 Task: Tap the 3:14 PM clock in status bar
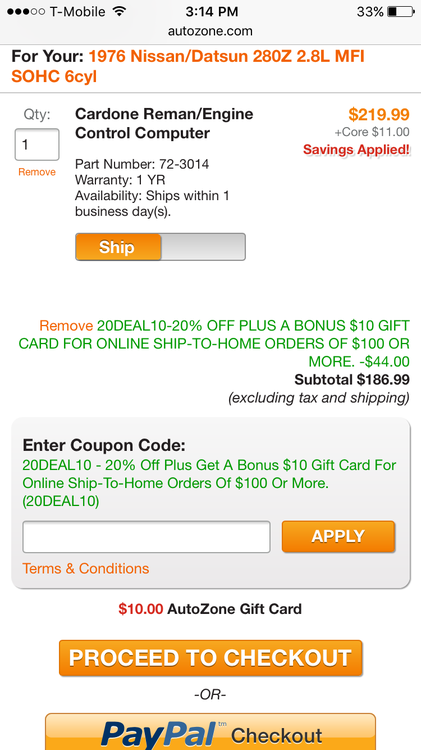[212, 11]
